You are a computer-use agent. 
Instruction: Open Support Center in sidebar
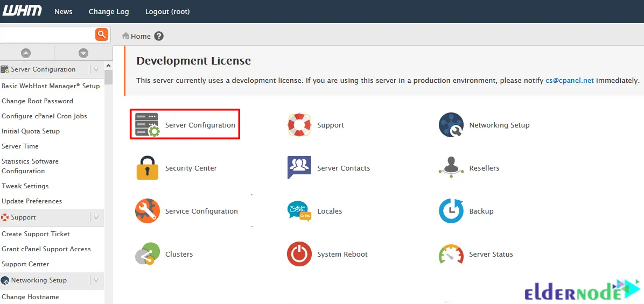(x=25, y=264)
